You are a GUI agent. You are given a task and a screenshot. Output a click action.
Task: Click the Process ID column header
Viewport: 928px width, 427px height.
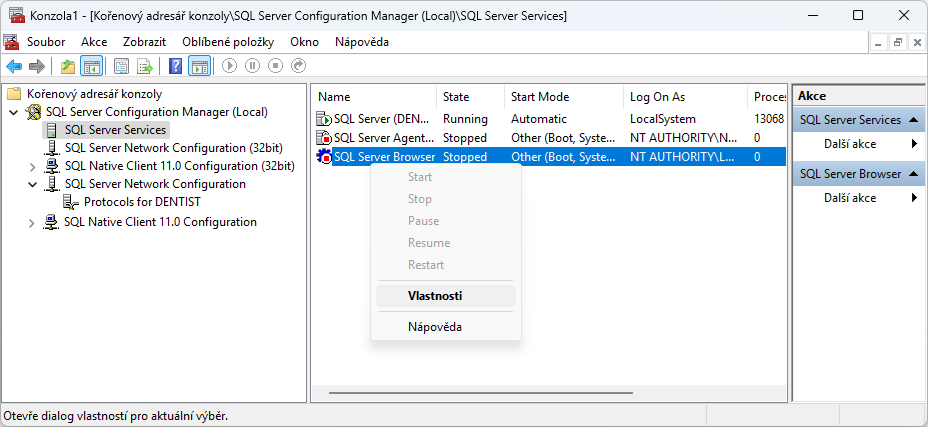(767, 97)
